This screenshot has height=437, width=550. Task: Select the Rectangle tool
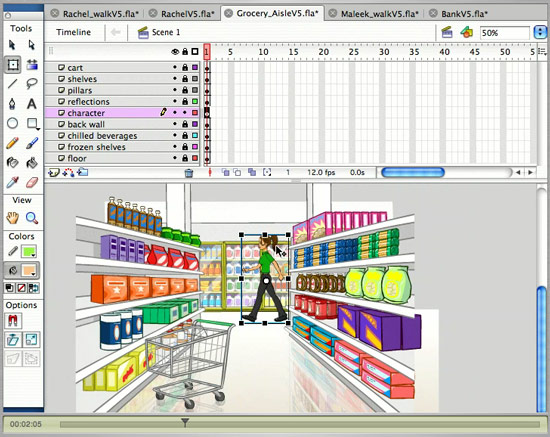(x=32, y=123)
